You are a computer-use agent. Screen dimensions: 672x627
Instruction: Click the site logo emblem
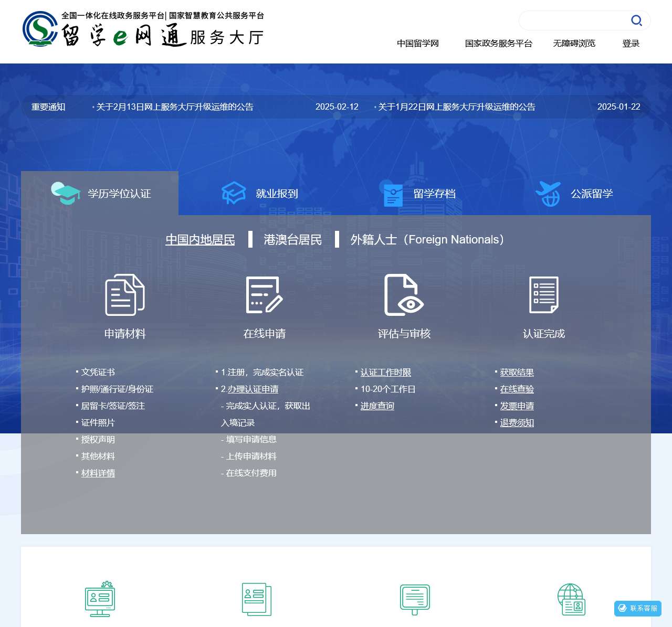pyautogui.click(x=40, y=29)
